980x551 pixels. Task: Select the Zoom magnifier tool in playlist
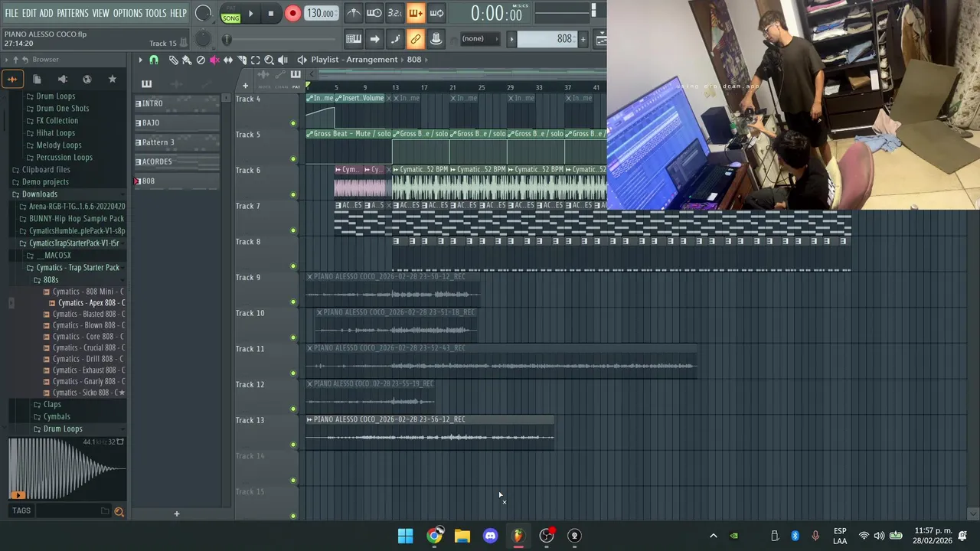tap(269, 60)
